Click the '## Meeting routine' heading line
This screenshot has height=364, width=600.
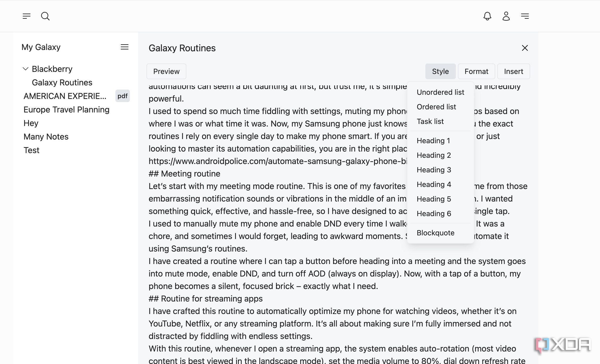(184, 174)
